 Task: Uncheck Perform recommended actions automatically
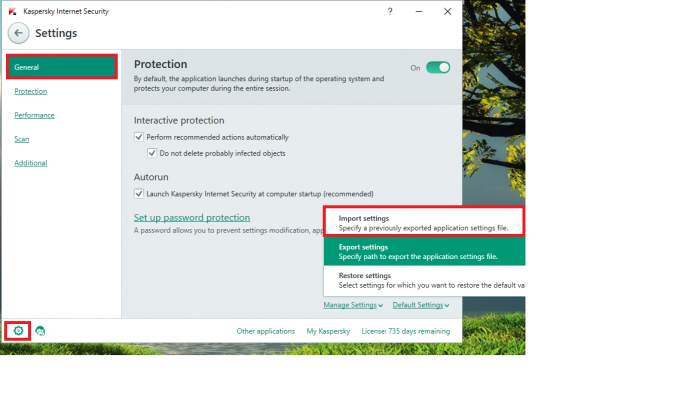coord(139,137)
